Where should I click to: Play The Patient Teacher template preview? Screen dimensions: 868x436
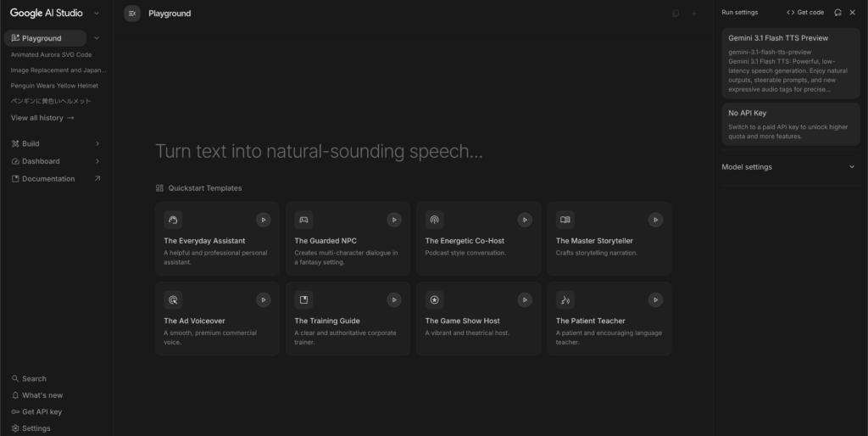pyautogui.click(x=655, y=299)
